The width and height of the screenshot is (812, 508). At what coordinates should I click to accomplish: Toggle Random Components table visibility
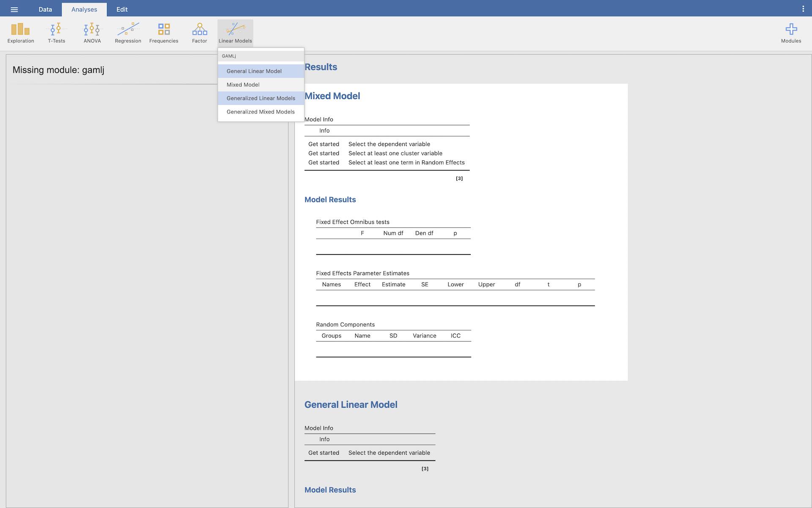(x=345, y=325)
